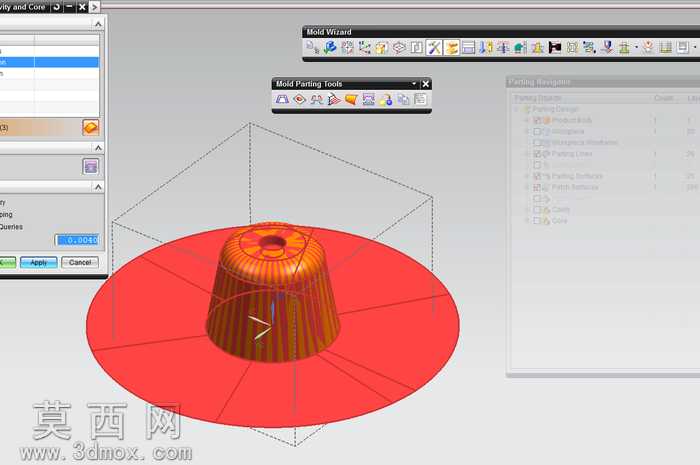700x465 pixels.
Task: Collapse the Parting Design root tree node
Action: (x=517, y=109)
